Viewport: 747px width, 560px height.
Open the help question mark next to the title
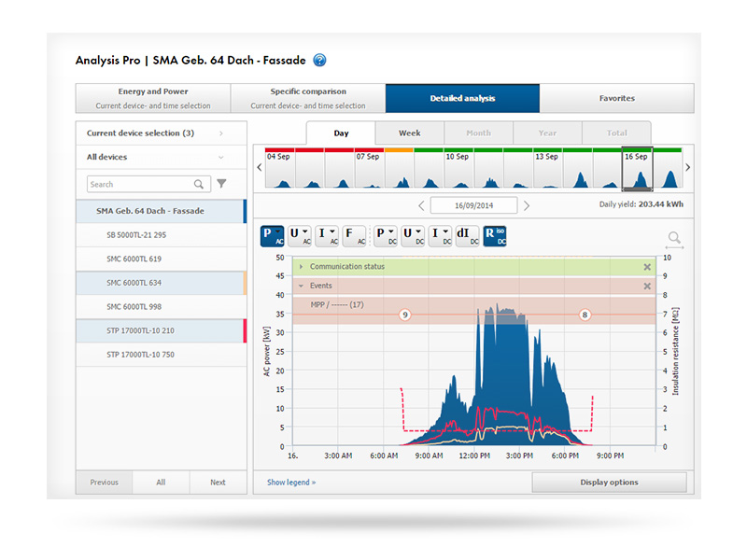tap(318, 60)
